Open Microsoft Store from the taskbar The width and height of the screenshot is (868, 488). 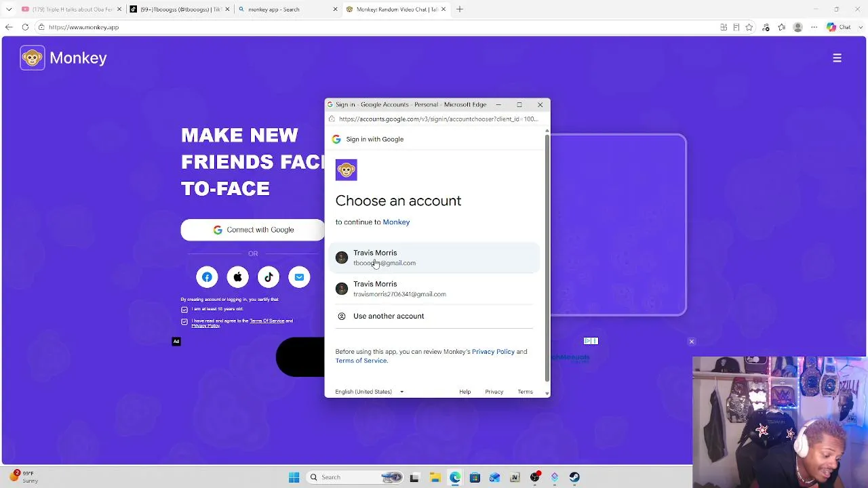pos(475,478)
